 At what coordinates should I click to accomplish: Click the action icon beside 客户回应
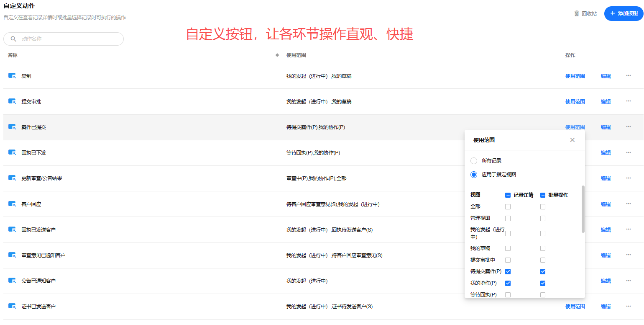coord(12,204)
